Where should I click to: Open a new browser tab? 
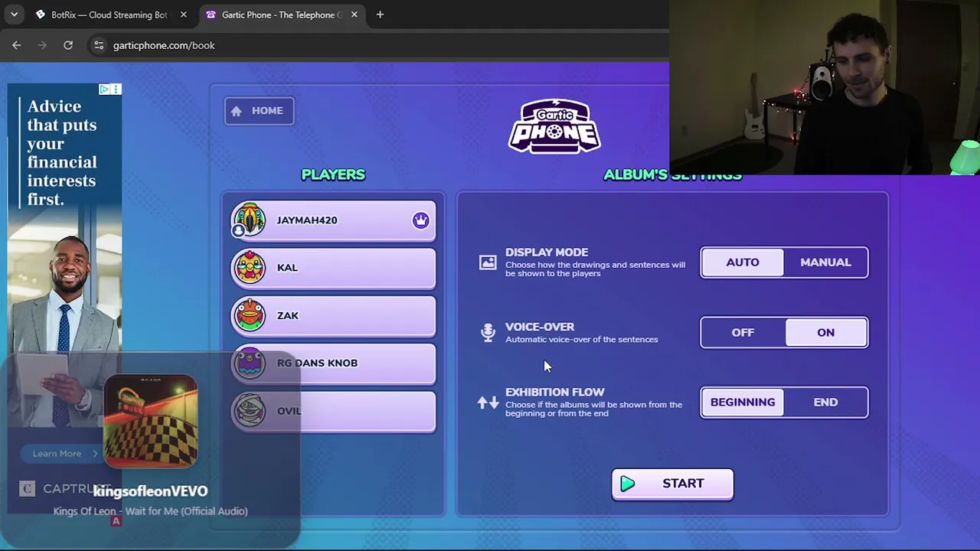[x=380, y=15]
